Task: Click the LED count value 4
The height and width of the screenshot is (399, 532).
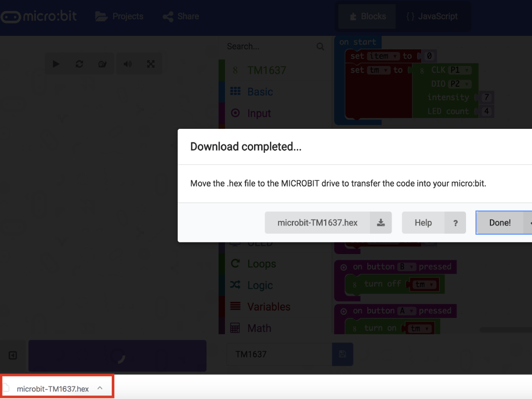Action: [x=486, y=111]
